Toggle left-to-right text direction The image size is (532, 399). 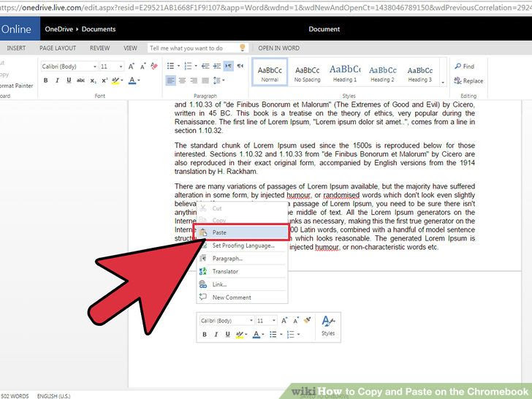228,66
